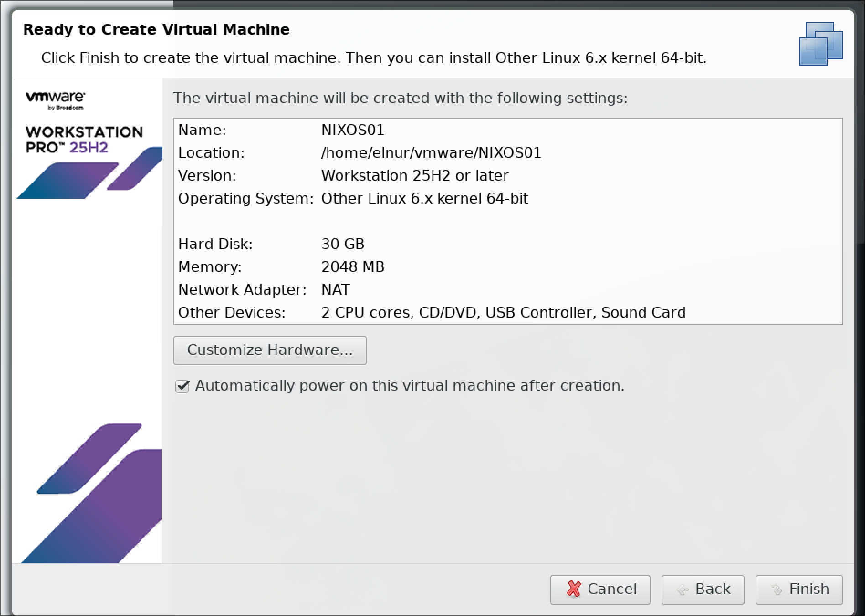Click the stacked windows wizard icon
Screen dimensions: 865x616
821,43
